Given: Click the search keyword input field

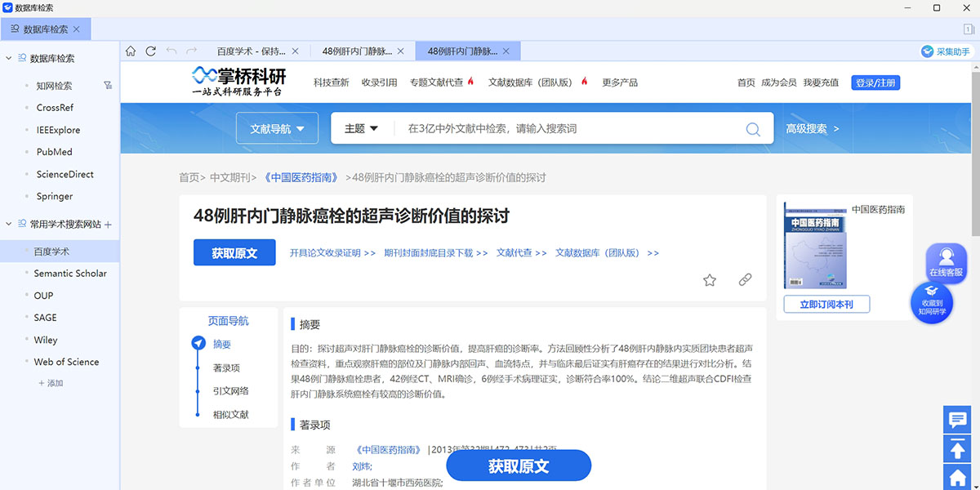Looking at the screenshot, I should (x=572, y=129).
